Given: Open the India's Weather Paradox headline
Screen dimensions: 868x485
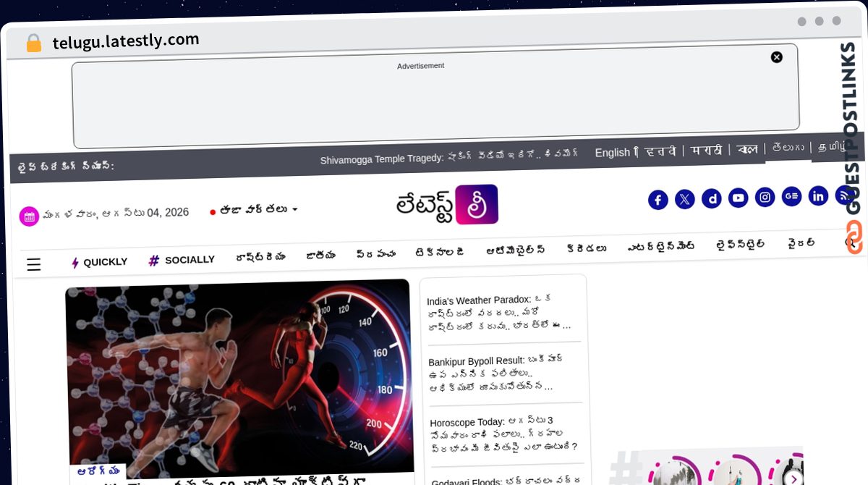Looking at the screenshot, I should (499, 311).
